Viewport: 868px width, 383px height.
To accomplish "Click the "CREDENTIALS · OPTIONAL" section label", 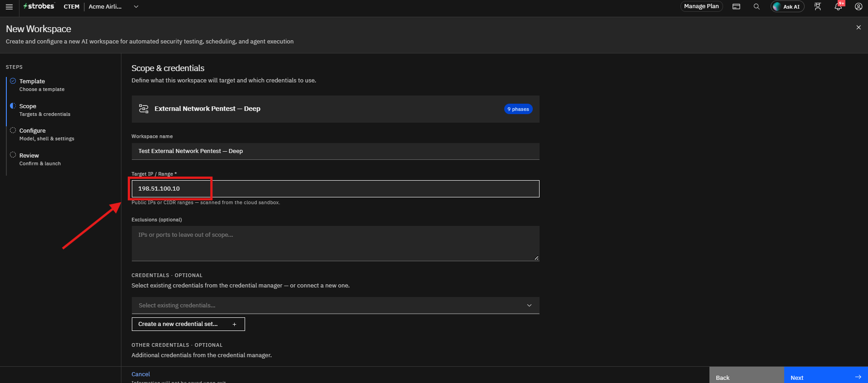I will pos(167,275).
